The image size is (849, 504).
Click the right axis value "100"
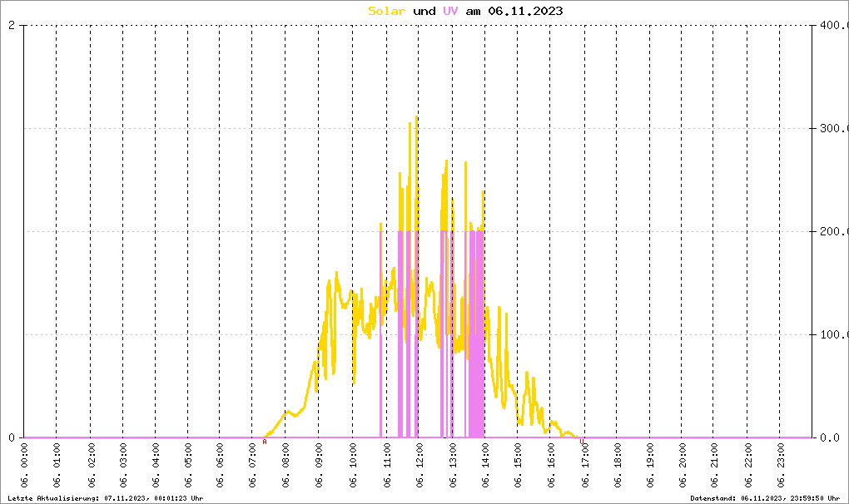(x=834, y=334)
